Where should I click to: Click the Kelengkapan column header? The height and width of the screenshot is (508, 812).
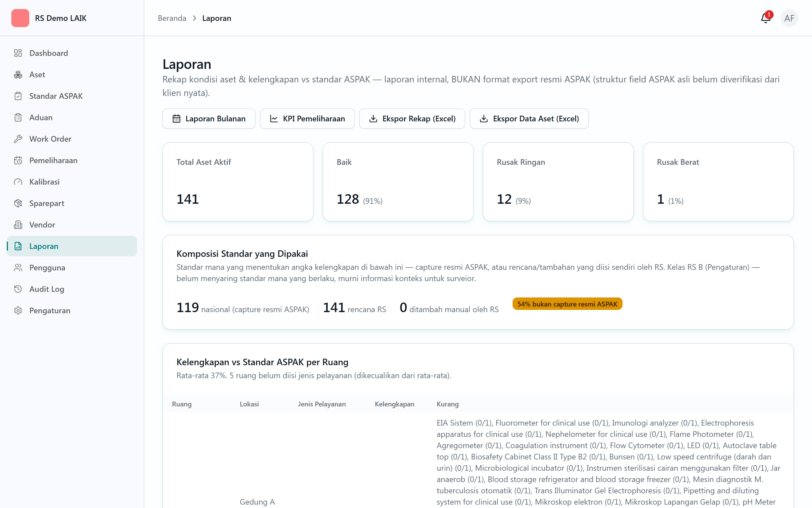point(394,404)
